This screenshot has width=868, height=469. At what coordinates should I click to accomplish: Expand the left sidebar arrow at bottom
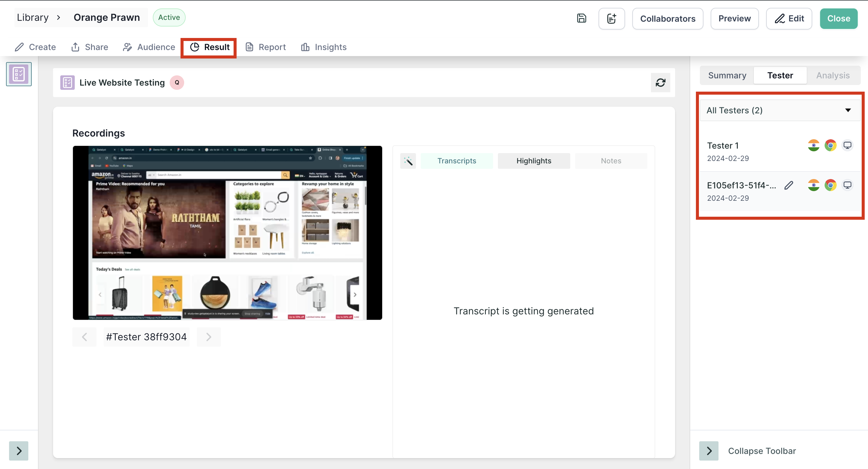pos(18,451)
